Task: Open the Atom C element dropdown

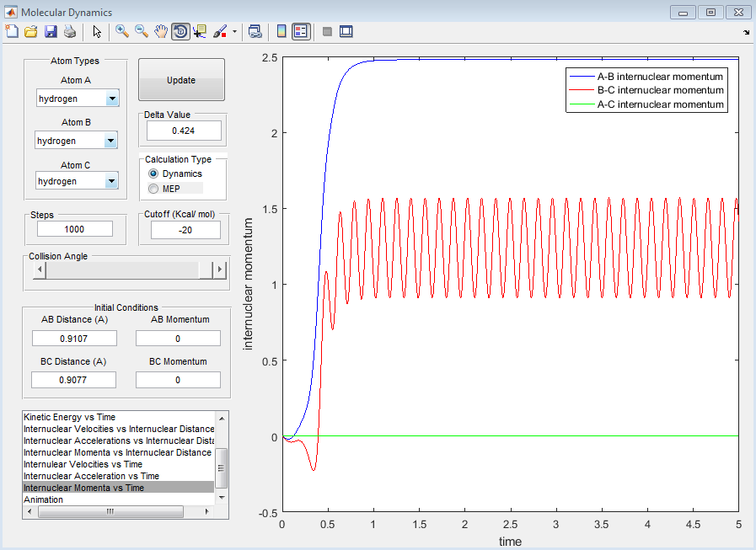Action: tap(110, 181)
